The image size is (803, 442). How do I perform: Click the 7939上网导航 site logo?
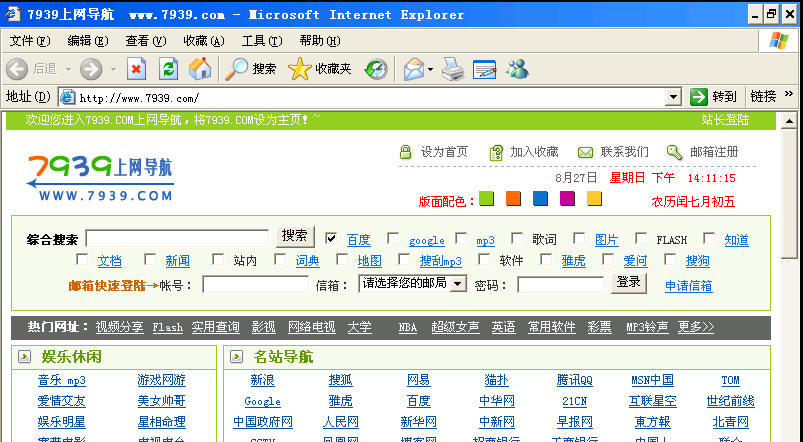coord(100,178)
